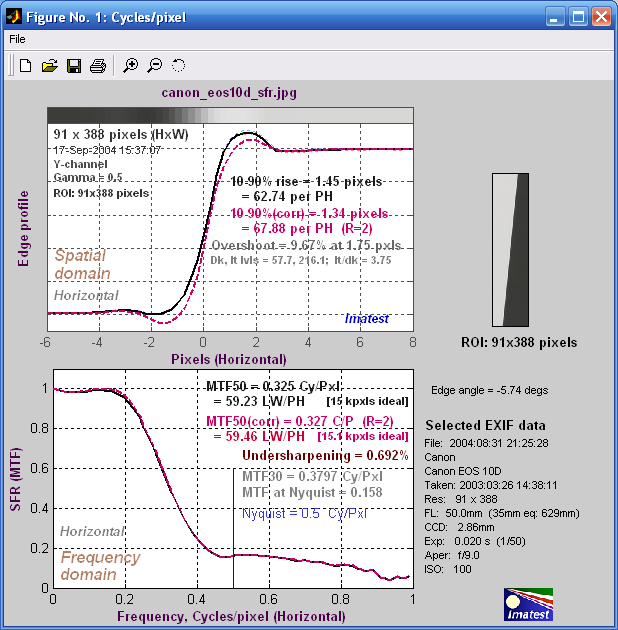This screenshot has width=618, height=630.
Task: Click the ROI edge thumbnail image
Action: (510, 250)
